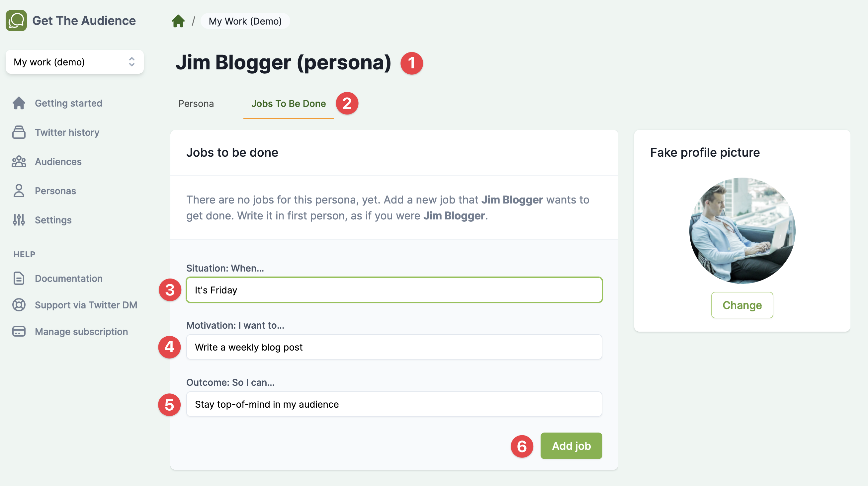Click the Documentation icon in Help section
Viewport: 868px width, 486px height.
19,278
